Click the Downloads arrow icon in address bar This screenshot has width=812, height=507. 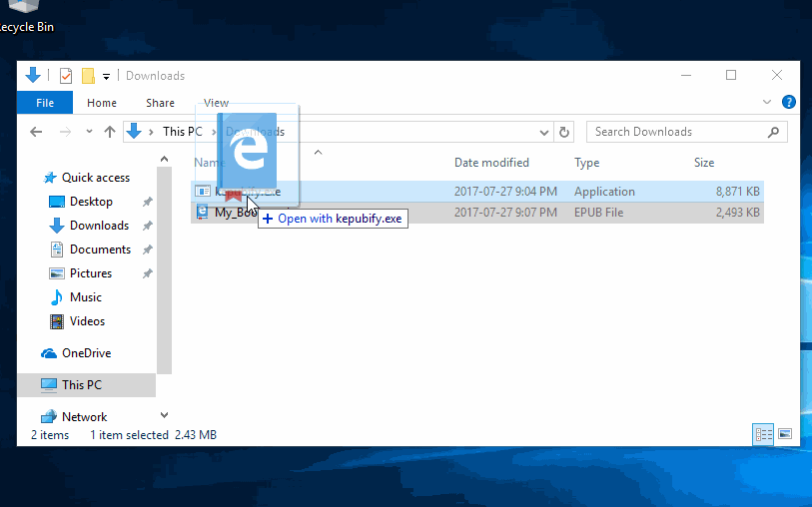click(134, 132)
